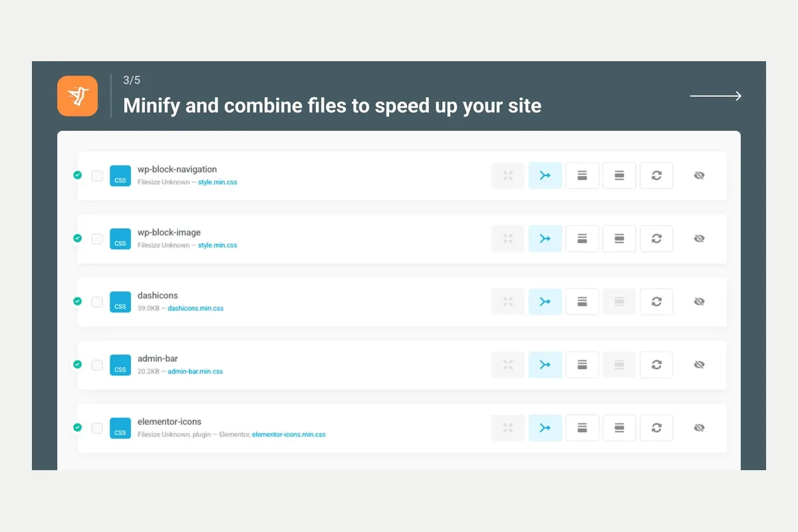
Task: Click the greyed-out Inline icon for dashicons
Action: tap(619, 302)
